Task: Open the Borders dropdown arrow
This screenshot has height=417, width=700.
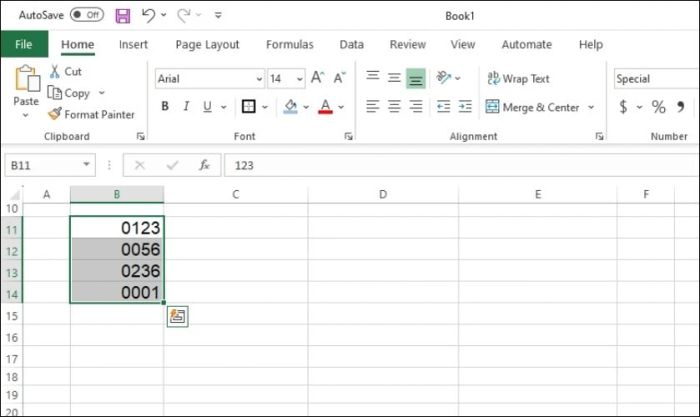Action: click(x=265, y=107)
